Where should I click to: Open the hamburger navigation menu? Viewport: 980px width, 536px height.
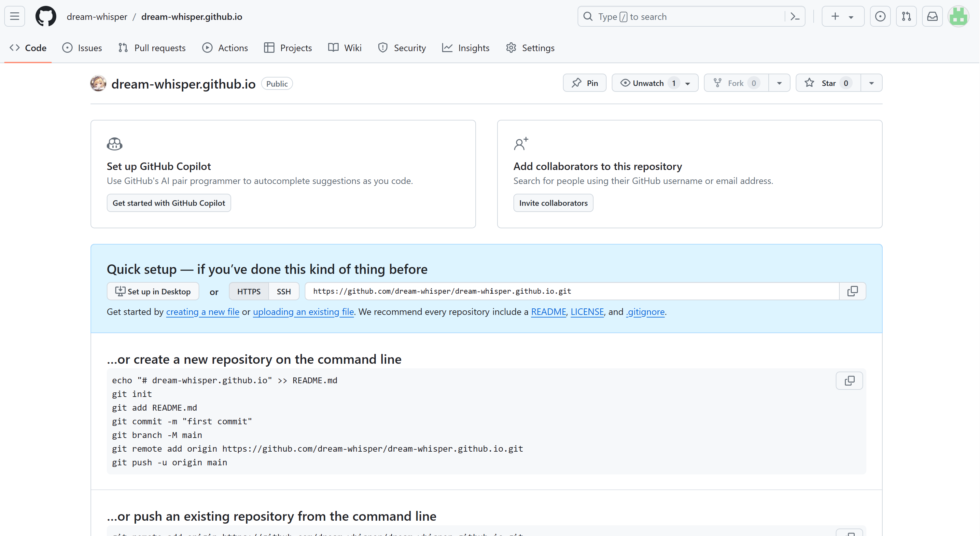click(14, 16)
